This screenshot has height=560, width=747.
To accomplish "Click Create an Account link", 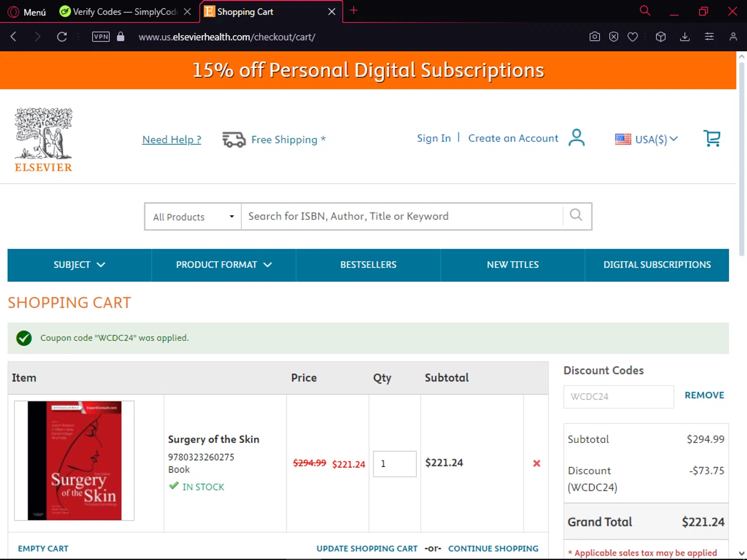I will click(513, 138).
